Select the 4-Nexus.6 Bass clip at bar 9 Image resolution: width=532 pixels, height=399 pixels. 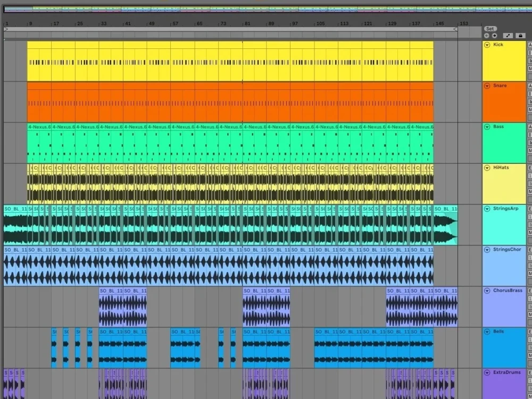tap(39, 143)
